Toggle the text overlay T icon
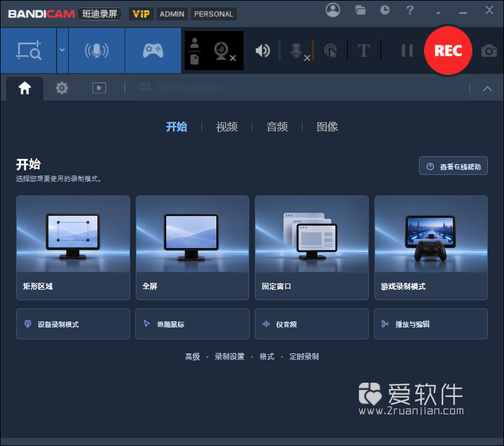 pos(363,51)
